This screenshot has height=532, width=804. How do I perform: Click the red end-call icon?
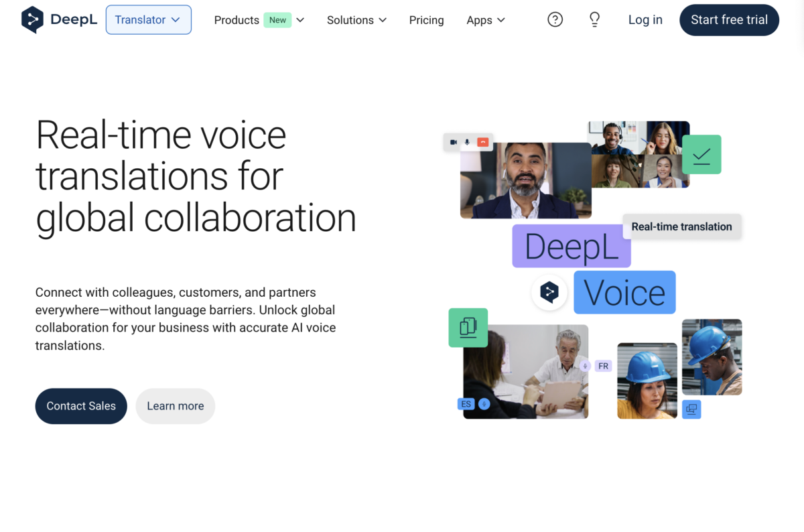pyautogui.click(x=483, y=142)
